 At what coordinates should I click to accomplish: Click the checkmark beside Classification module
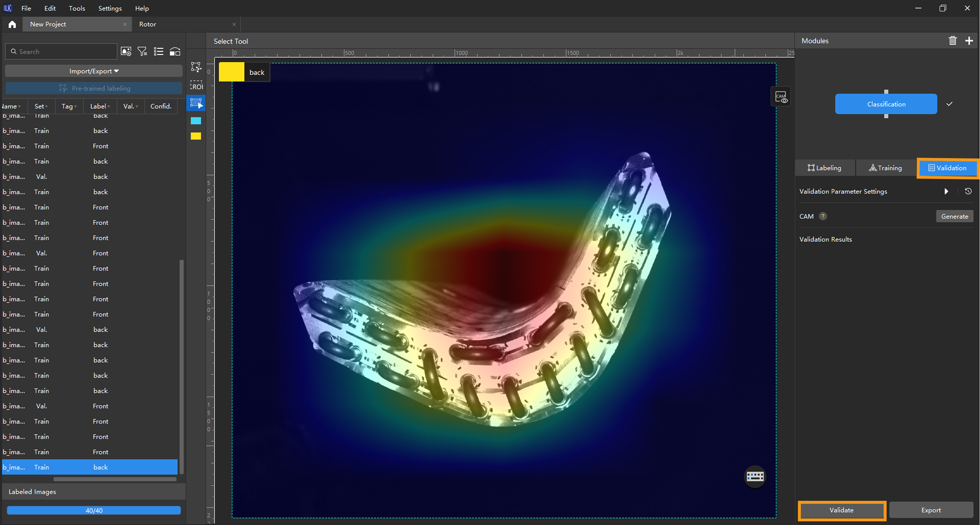[x=950, y=104]
